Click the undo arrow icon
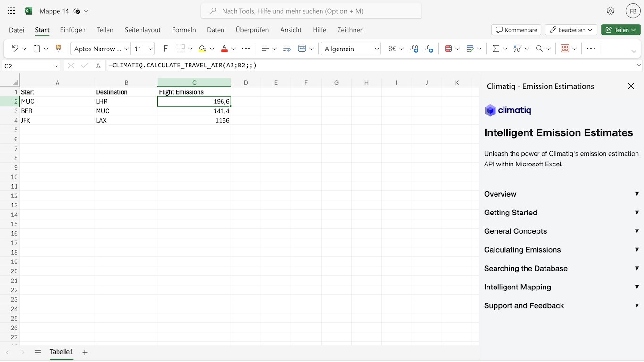The width and height of the screenshot is (644, 362). (15, 49)
